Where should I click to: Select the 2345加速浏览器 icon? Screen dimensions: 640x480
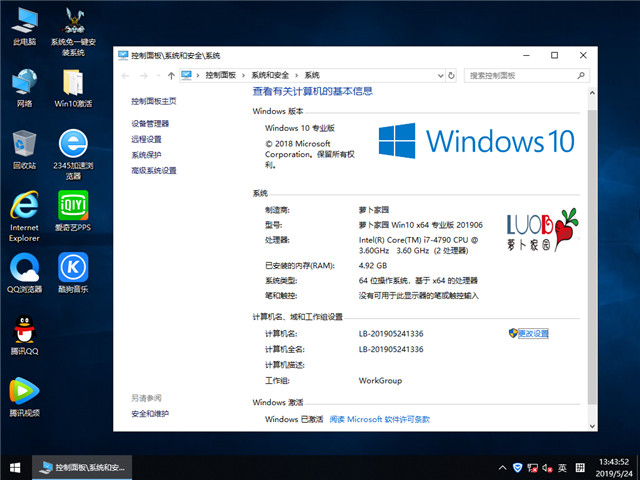(73, 155)
